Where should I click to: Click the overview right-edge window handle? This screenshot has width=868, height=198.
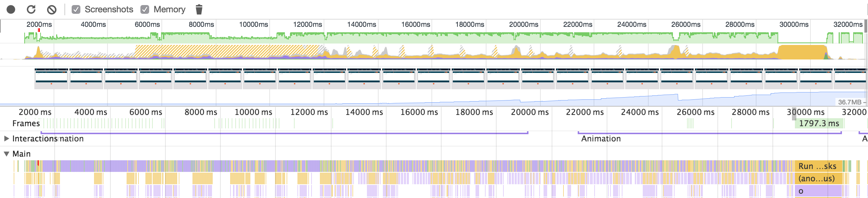tap(866, 26)
